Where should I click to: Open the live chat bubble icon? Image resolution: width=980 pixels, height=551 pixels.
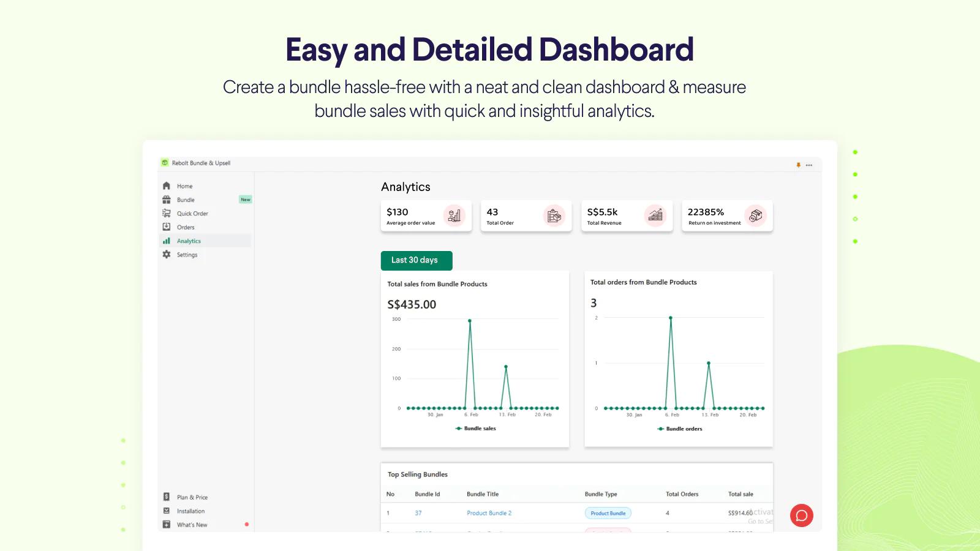[x=802, y=515]
